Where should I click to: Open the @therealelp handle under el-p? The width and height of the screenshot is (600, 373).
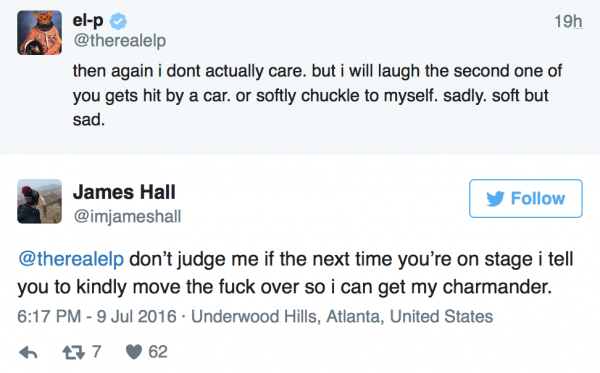[120, 40]
